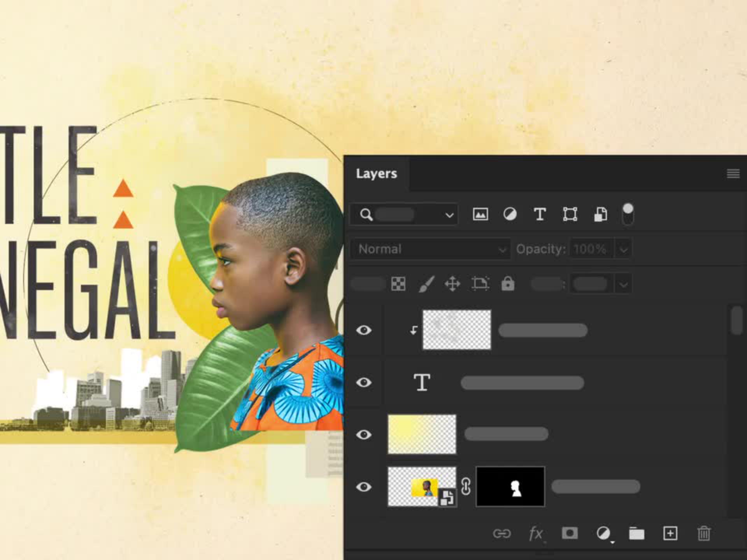747x560 pixels.
Task: Select the portrait silhouette mask thumbnail
Action: 510,487
